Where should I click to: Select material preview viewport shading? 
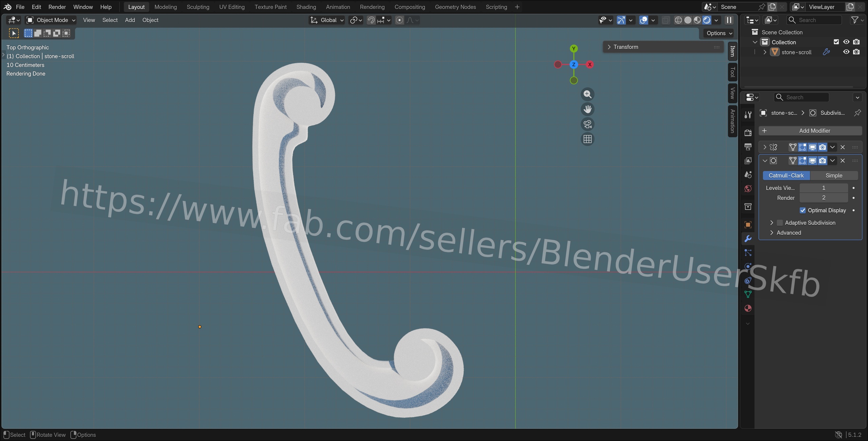tap(697, 20)
